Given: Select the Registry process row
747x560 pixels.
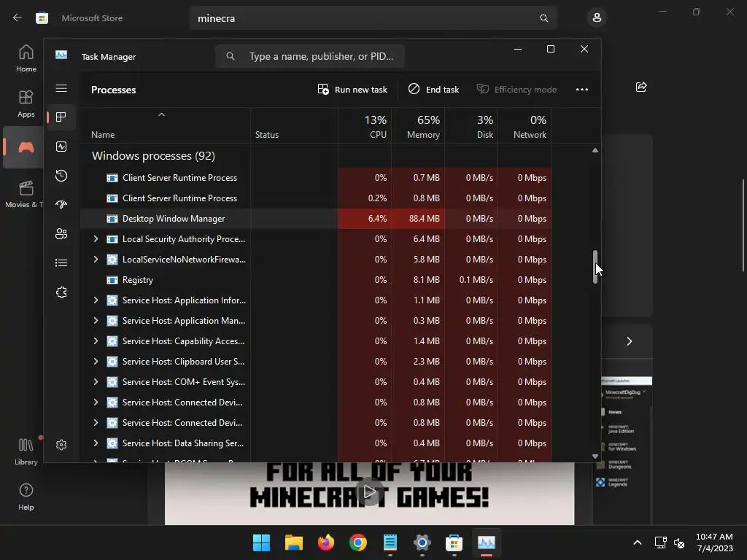Looking at the screenshot, I should pos(316,280).
